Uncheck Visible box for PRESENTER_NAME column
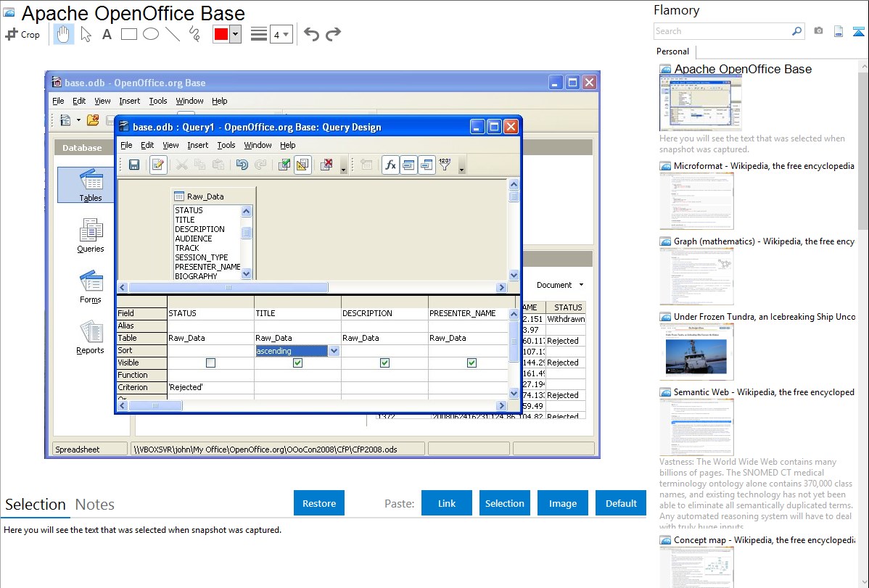 coord(471,363)
